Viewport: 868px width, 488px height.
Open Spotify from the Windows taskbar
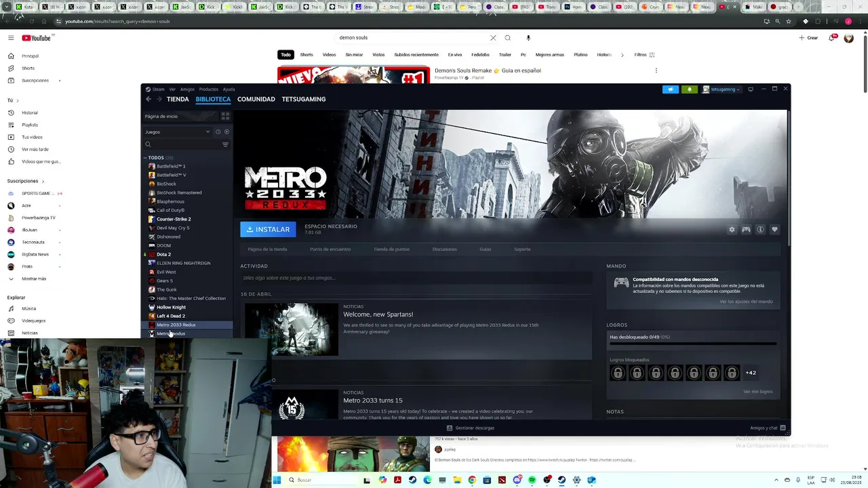532,480
